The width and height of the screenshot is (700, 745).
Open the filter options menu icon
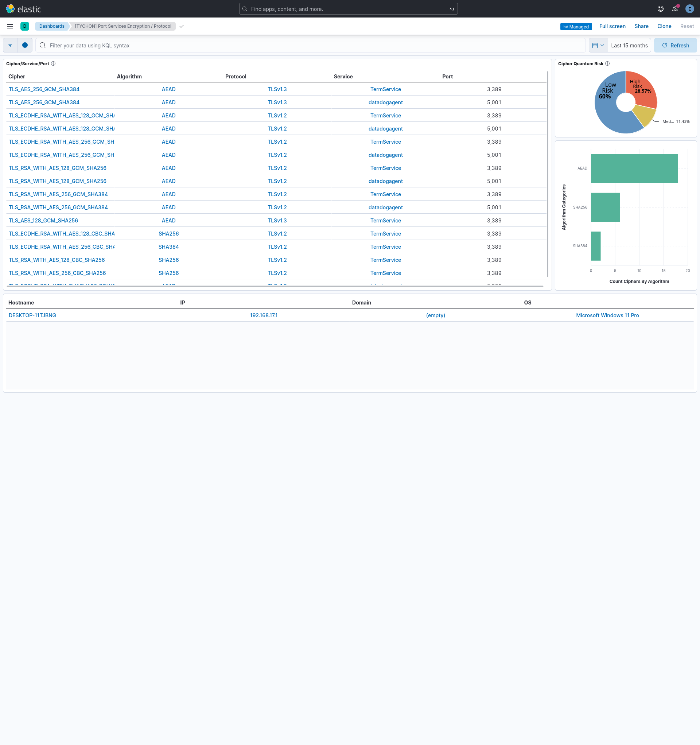[10, 45]
